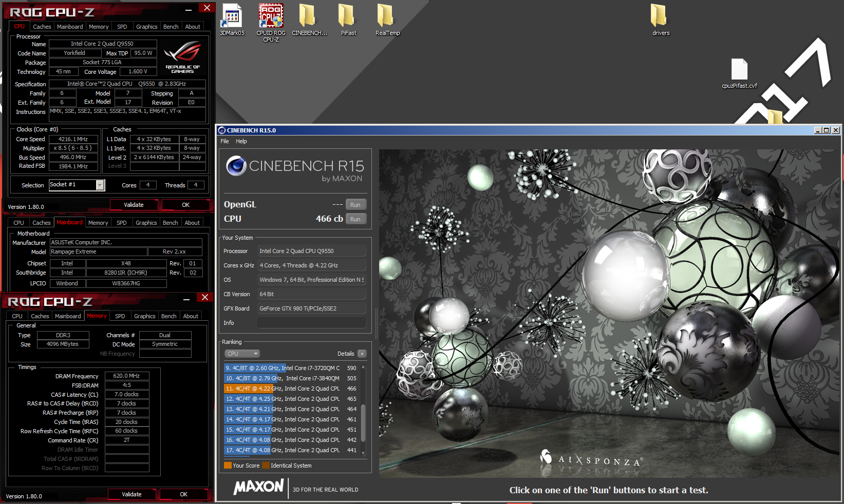Viewport: 844px width, 504px height.
Task: Select Graphics tab in bottom CPU-Z window
Action: point(145,316)
